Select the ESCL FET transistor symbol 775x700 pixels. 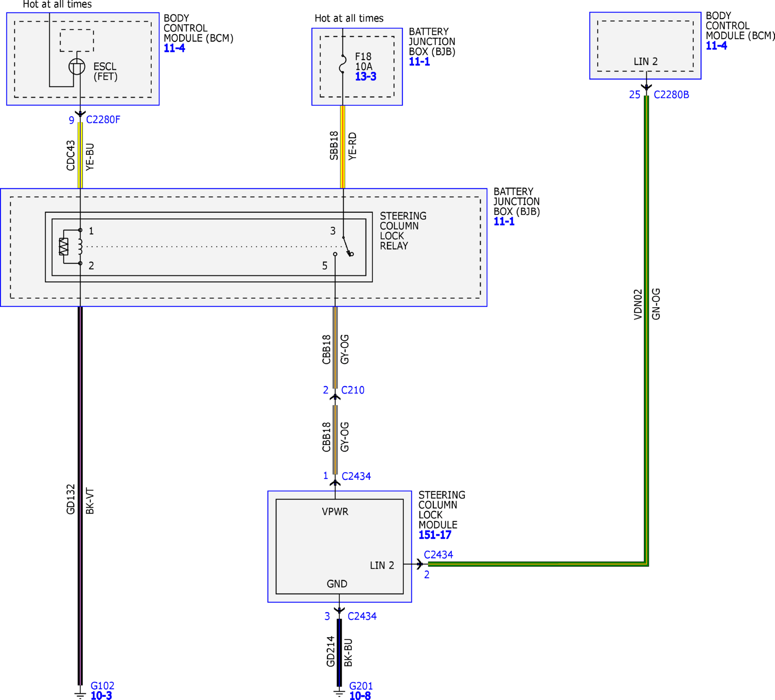(x=77, y=67)
